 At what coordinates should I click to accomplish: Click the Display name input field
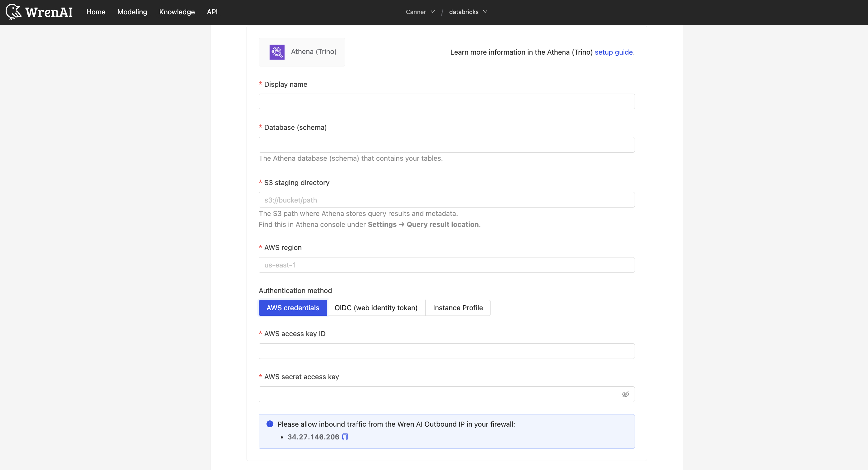(x=446, y=101)
